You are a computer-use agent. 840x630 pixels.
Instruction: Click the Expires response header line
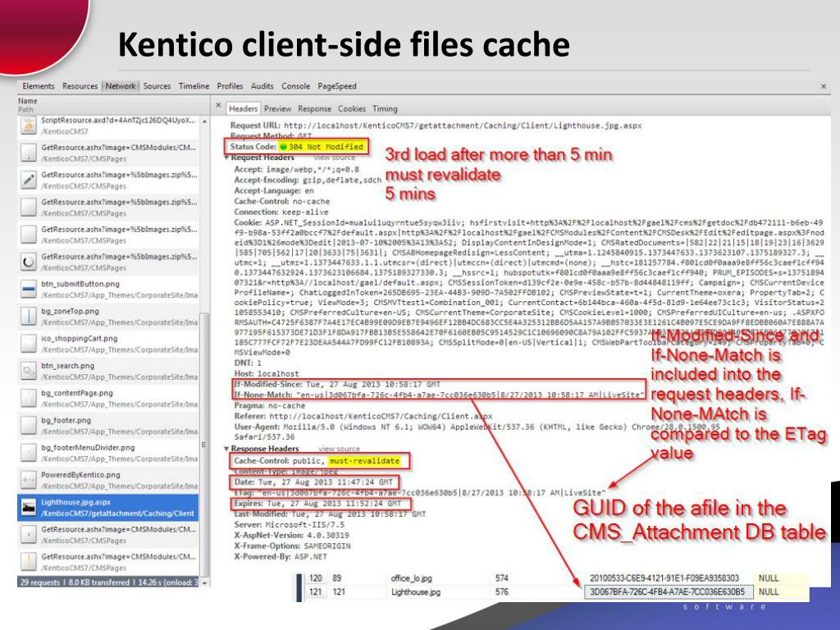tap(317, 504)
